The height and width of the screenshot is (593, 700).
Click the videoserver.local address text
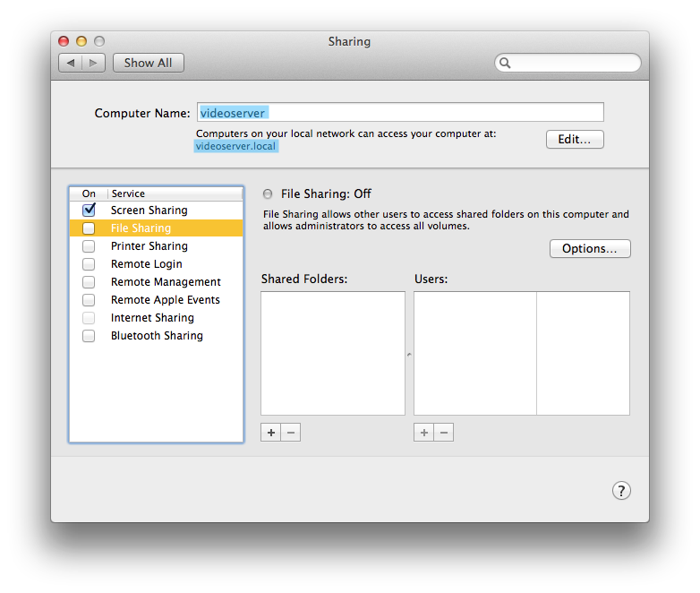pos(235,146)
